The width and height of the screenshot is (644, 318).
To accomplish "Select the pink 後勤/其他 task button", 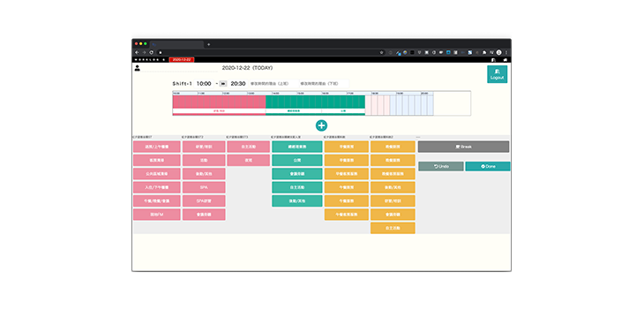I will (x=204, y=174).
